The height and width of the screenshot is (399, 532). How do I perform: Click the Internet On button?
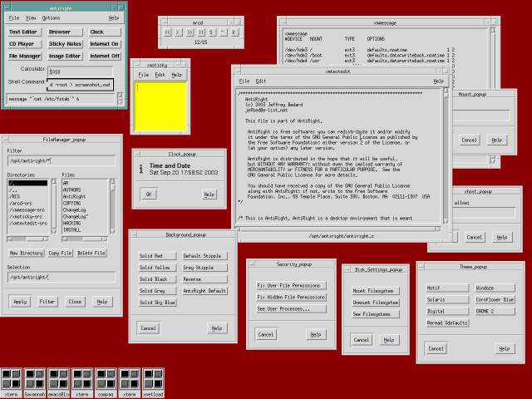tap(104, 43)
